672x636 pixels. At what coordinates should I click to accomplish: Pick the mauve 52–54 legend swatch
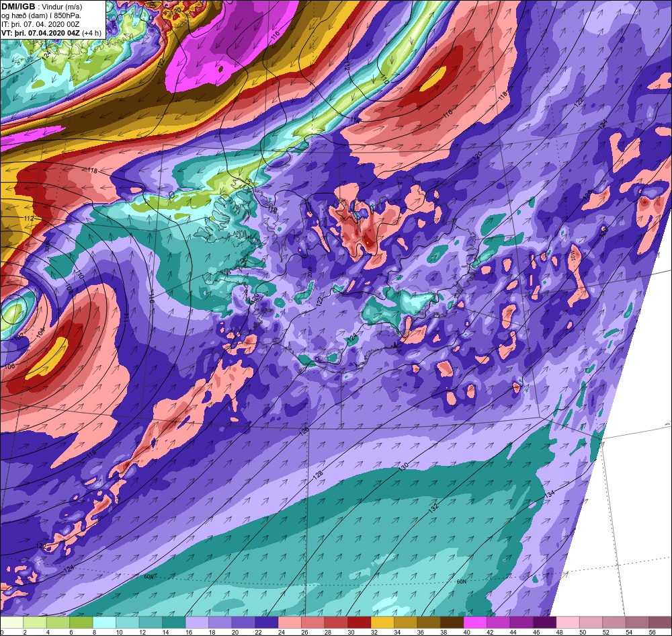pos(614,621)
